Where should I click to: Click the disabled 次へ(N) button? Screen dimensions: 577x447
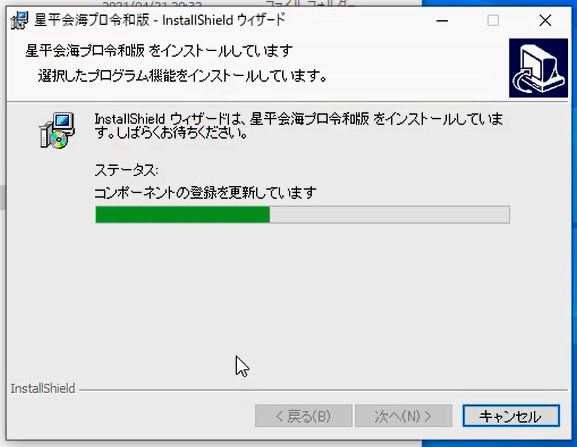[403, 416]
